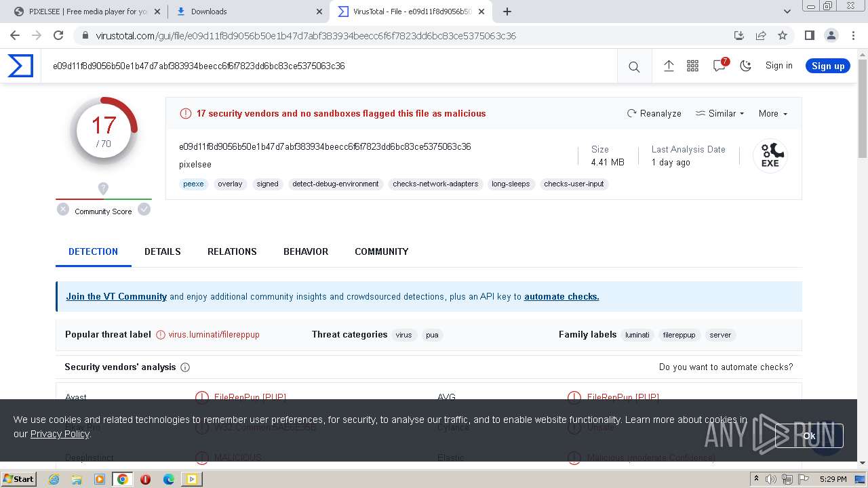Click the browser address bar
The image size is (868, 488).
pyautogui.click(x=407, y=35)
